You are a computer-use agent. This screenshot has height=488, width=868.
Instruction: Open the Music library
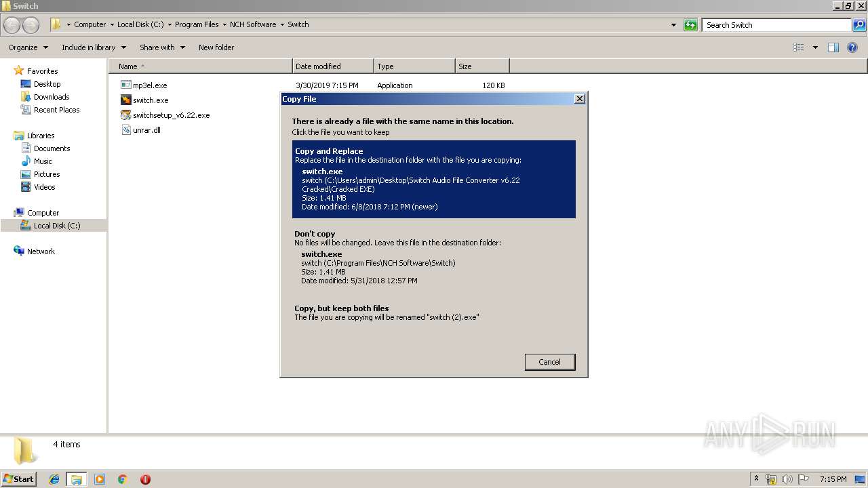tap(43, 161)
